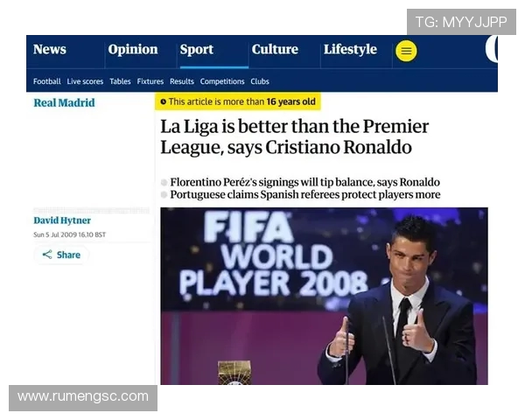
Task: Follow the Real Madrid topic link
Action: click(64, 103)
